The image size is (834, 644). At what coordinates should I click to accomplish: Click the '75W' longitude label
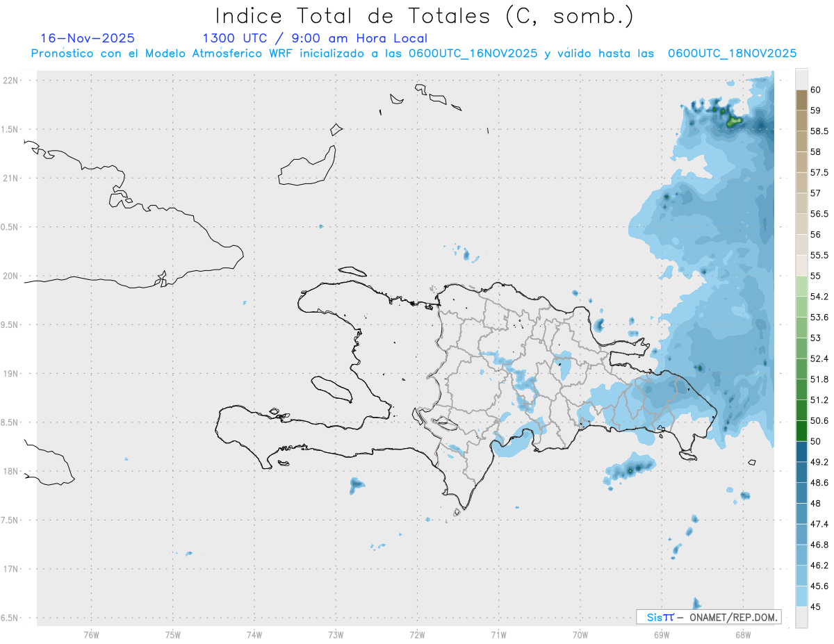[x=172, y=634]
